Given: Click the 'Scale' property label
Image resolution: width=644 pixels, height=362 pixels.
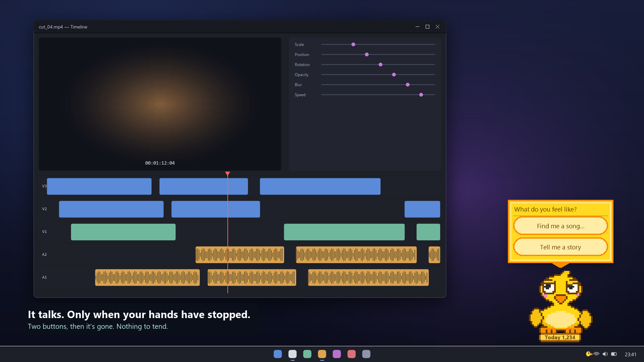Looking at the screenshot, I should 299,45.
